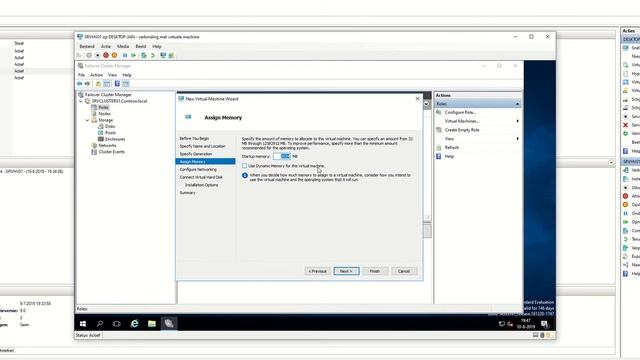Open the View menu in Failover Cluster Manager
The width and height of the screenshot is (640, 360).
(x=112, y=75)
